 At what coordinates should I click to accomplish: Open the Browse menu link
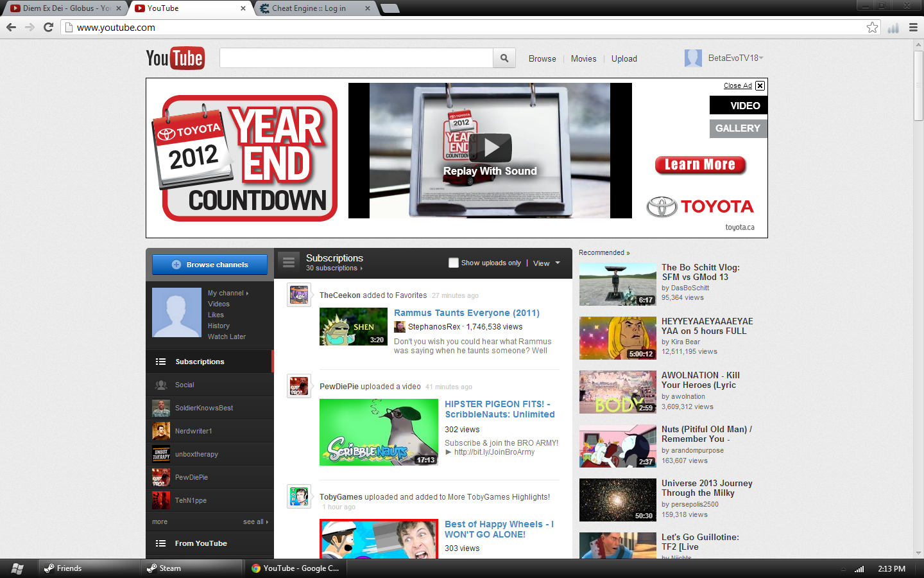click(x=542, y=58)
